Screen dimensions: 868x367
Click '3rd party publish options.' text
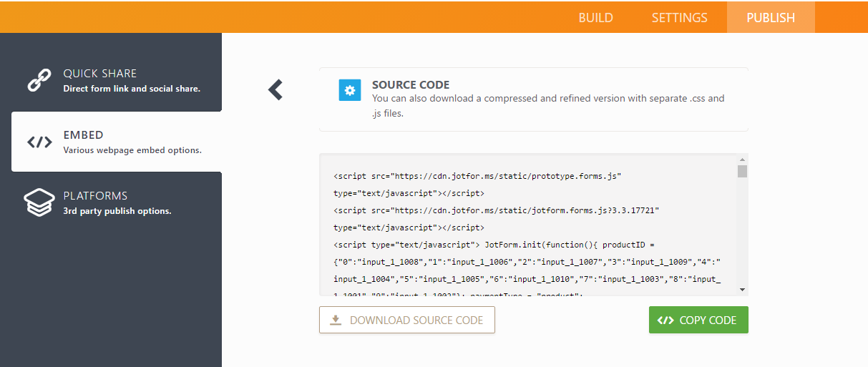117,211
